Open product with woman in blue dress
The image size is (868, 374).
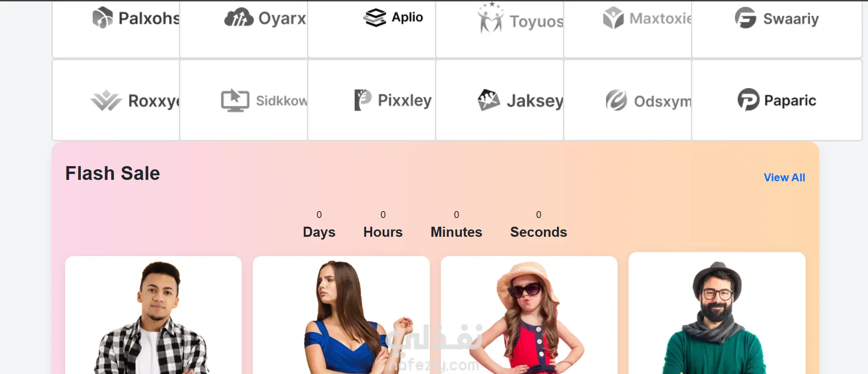[x=341, y=315]
